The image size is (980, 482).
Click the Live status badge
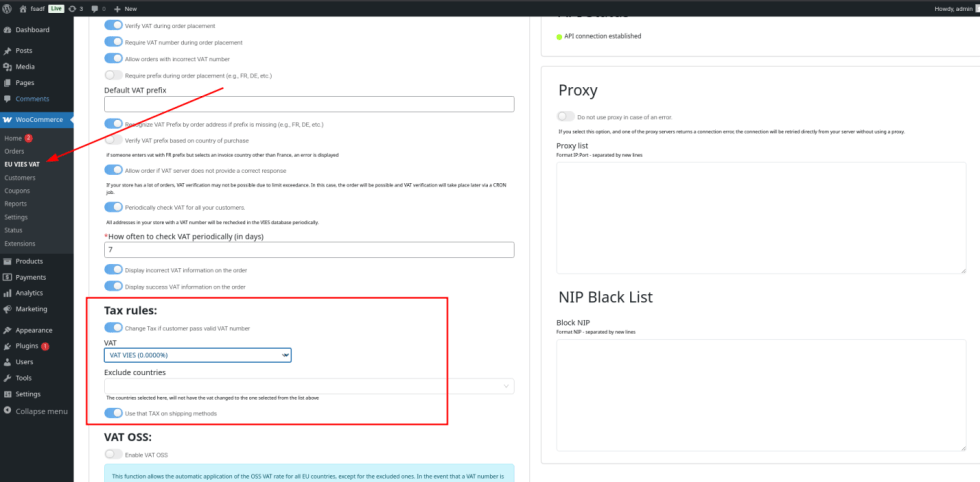[57, 9]
